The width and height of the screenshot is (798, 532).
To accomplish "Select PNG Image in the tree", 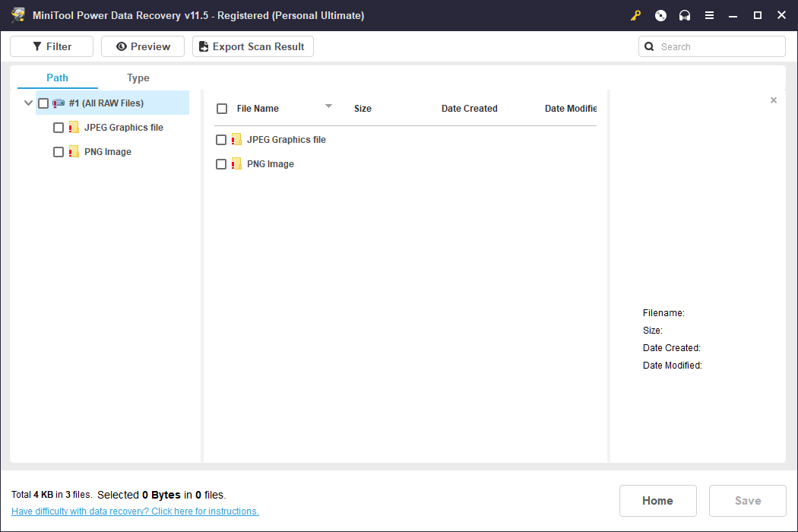I will pos(108,152).
